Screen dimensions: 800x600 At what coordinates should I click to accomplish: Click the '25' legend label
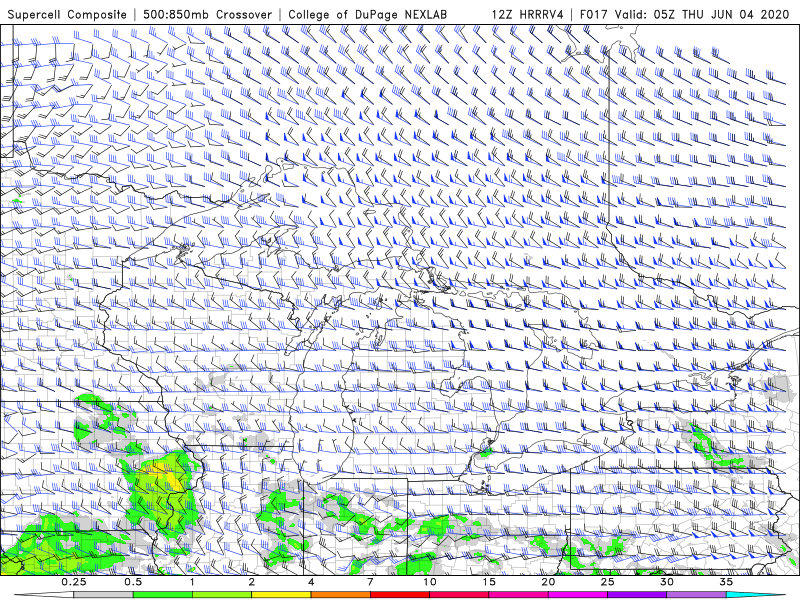click(x=607, y=582)
